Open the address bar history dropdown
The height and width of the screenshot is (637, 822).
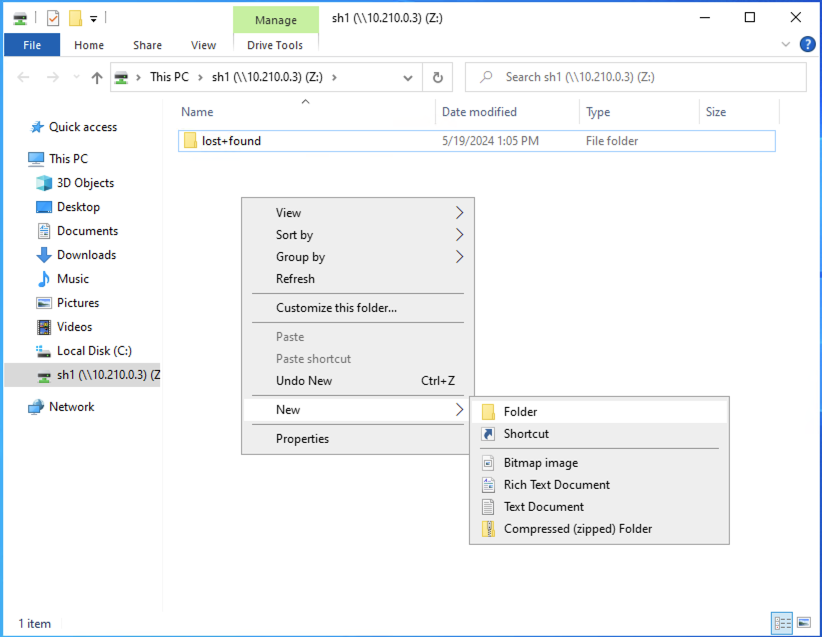coord(407,77)
